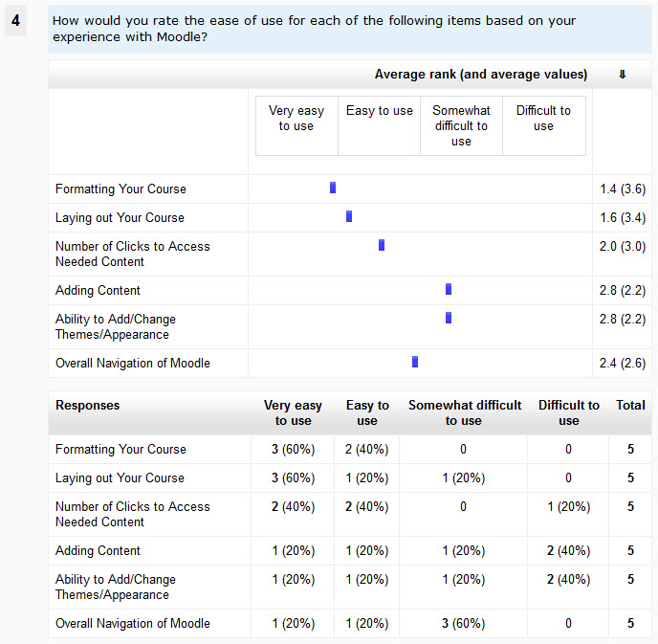Click the 2.4 (2.6) average value
658x644 pixels.
tap(623, 363)
